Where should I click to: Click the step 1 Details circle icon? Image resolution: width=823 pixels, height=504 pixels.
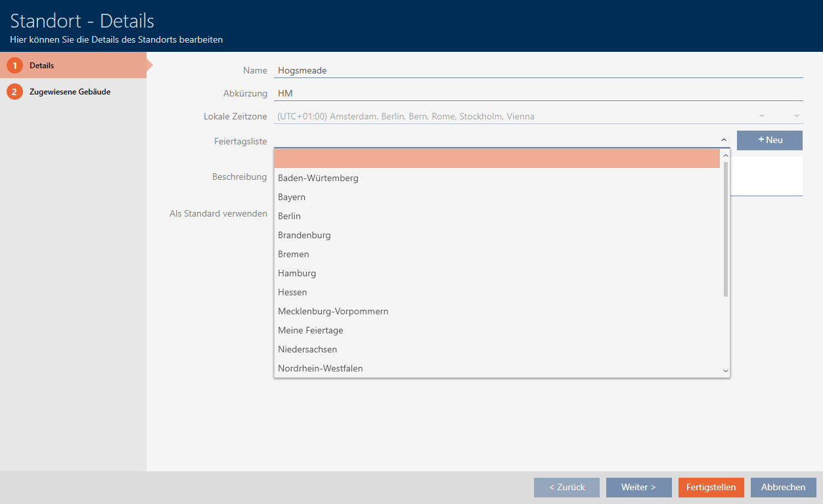[14, 66]
